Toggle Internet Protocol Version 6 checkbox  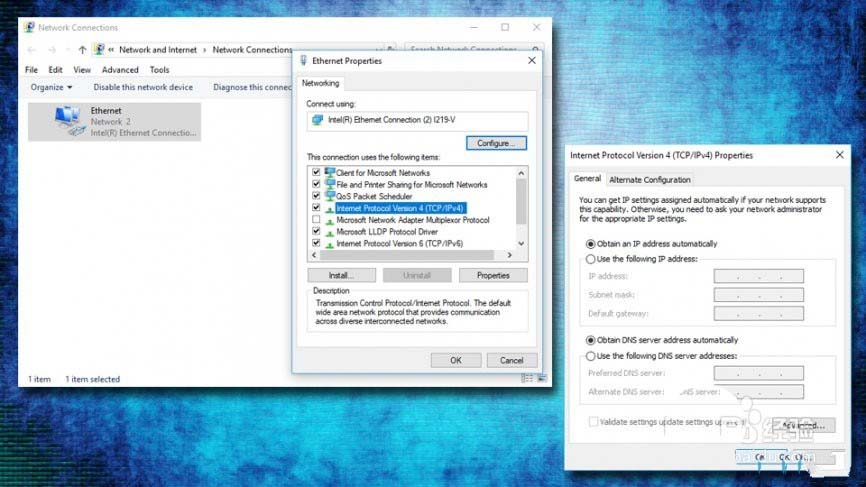click(316, 243)
